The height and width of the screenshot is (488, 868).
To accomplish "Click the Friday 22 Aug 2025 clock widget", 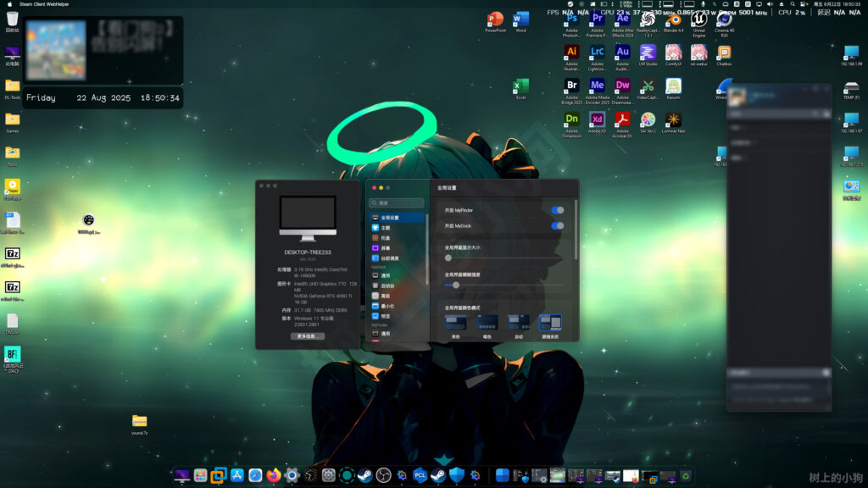I will click(x=103, y=98).
